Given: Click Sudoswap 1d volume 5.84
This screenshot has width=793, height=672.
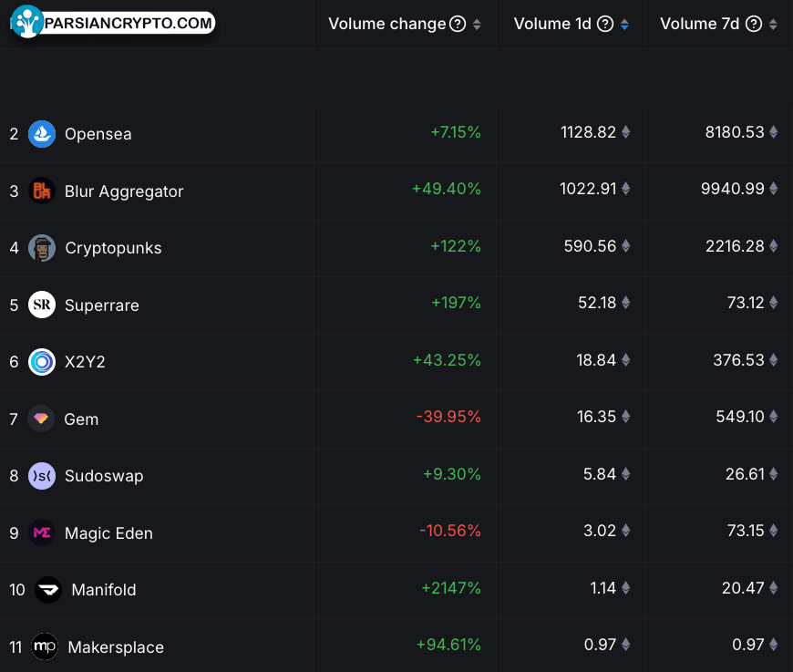Looking at the screenshot, I should point(600,473).
